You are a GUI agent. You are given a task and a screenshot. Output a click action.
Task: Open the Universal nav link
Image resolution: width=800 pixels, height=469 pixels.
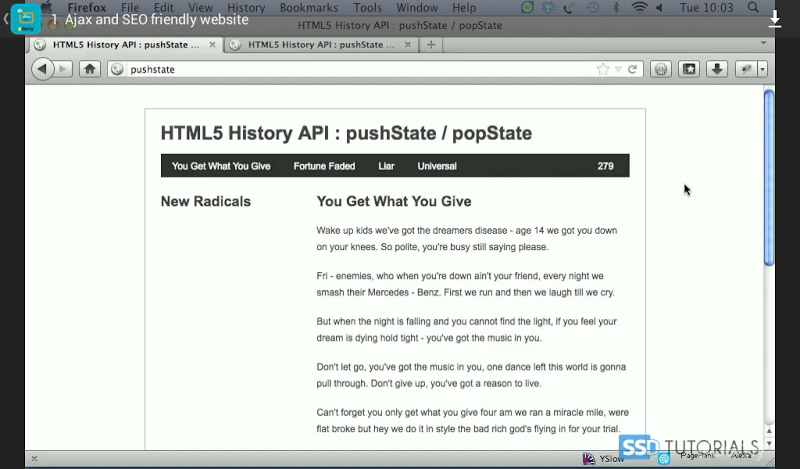(x=437, y=166)
